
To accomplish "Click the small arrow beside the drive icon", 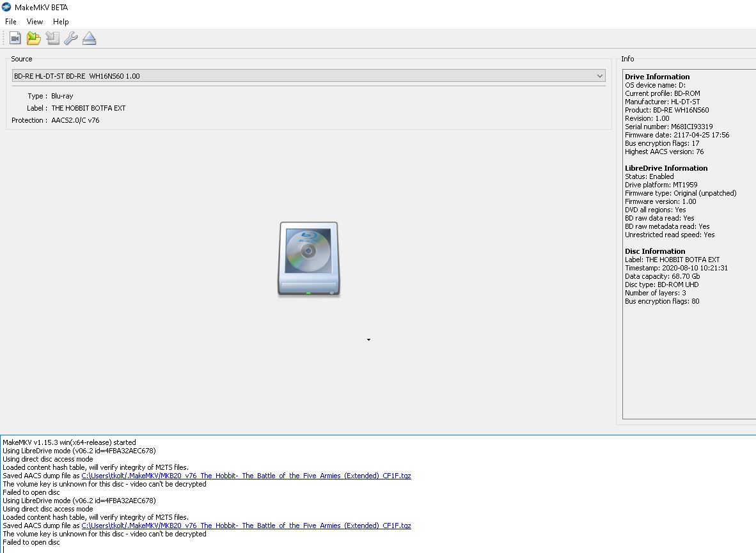I will [369, 340].
